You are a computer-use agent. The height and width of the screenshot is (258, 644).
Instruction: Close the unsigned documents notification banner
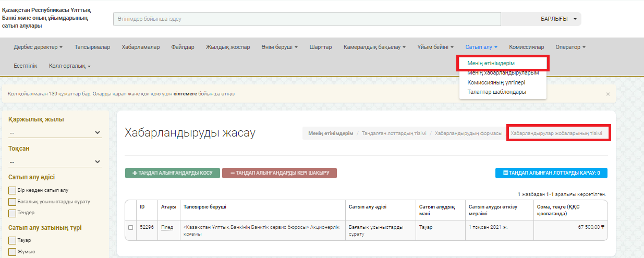click(607, 94)
